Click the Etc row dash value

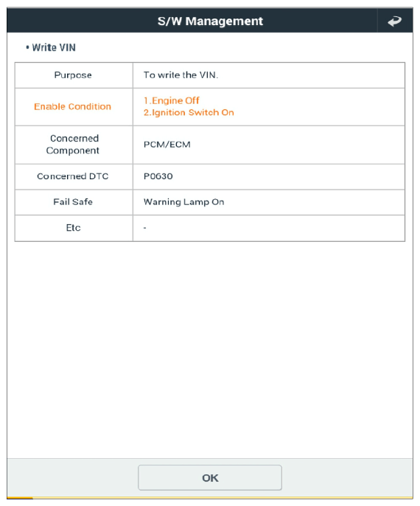click(x=145, y=228)
